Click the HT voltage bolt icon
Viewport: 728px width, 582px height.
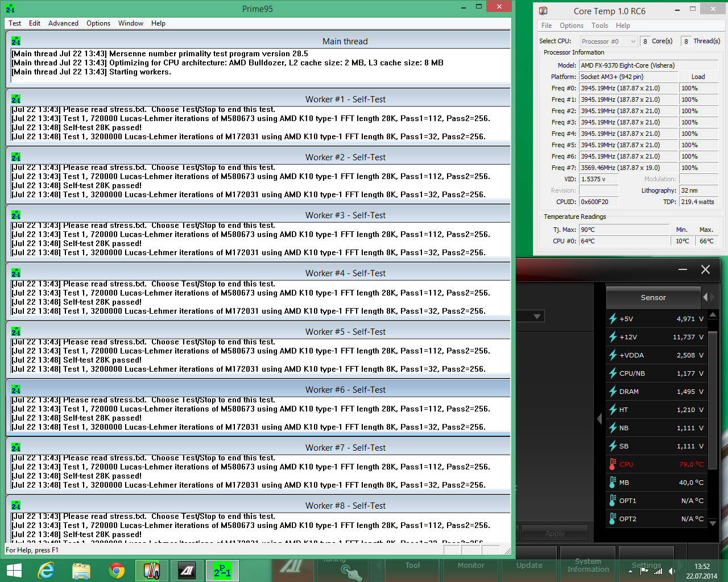click(x=613, y=410)
